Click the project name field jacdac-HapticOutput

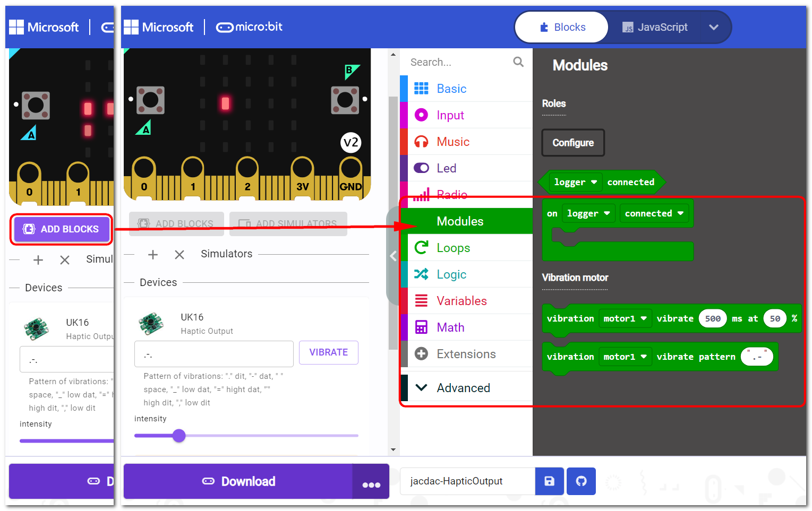(x=466, y=481)
